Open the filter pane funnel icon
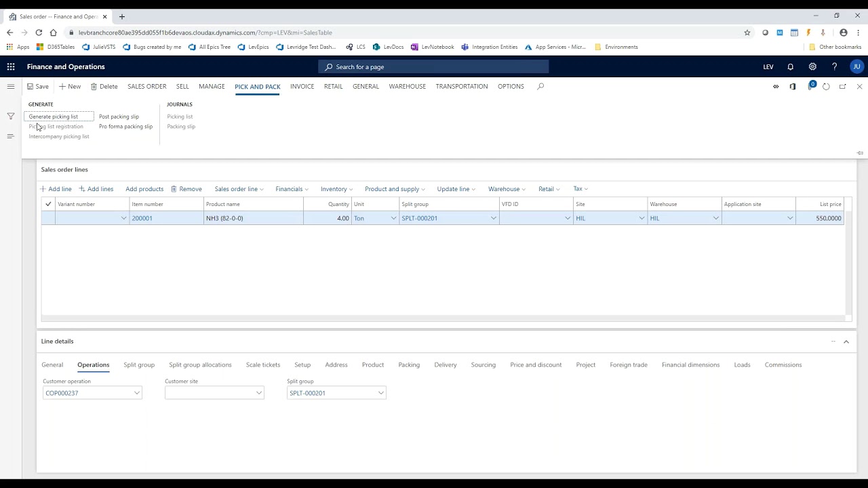868x488 pixels. 11,117
